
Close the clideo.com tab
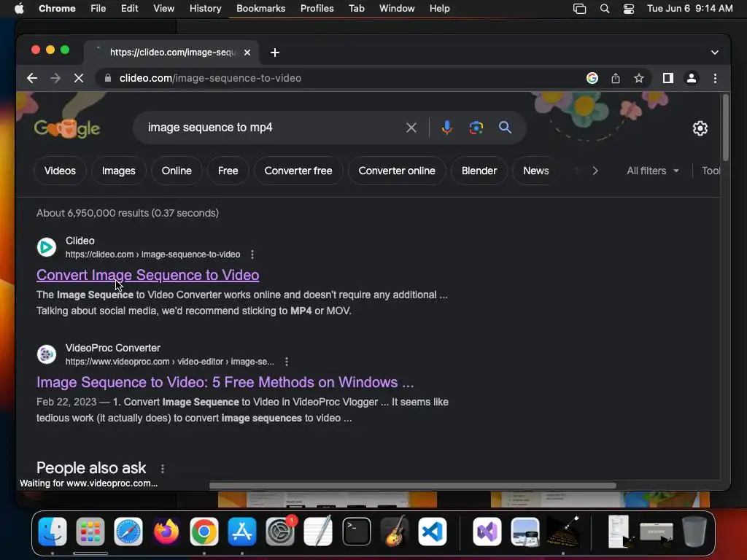point(247,52)
